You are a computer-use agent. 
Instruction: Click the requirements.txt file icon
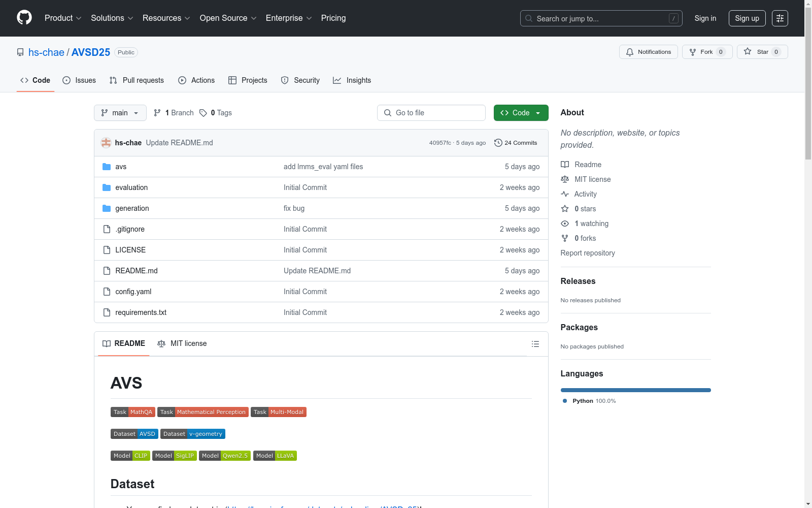coord(107,312)
